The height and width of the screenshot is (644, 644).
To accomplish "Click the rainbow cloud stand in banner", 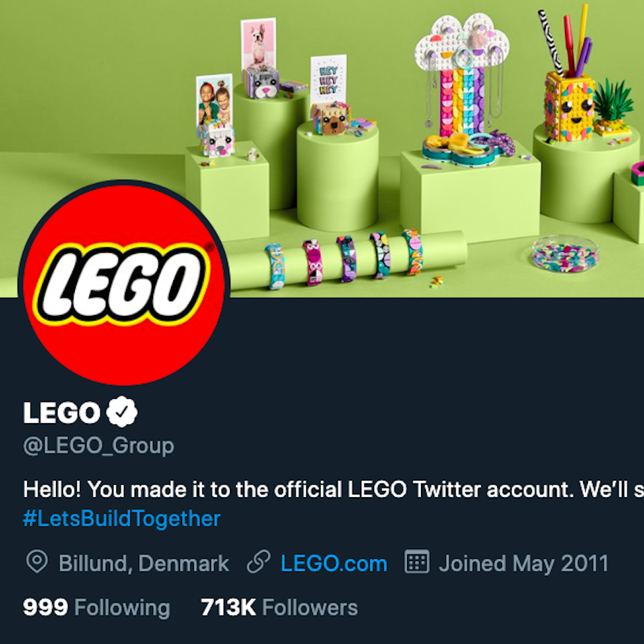I will coord(461,83).
